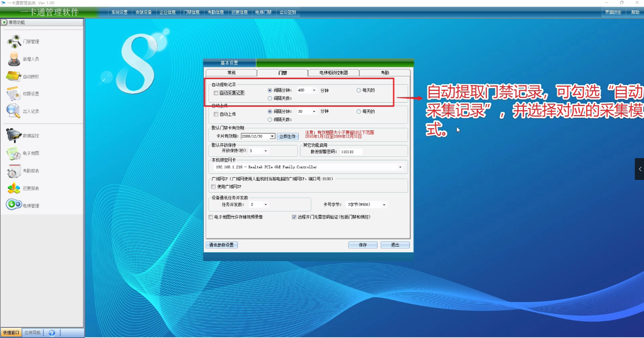Open the 考勤信息 menu
The image size is (644, 338).
(x=216, y=12)
